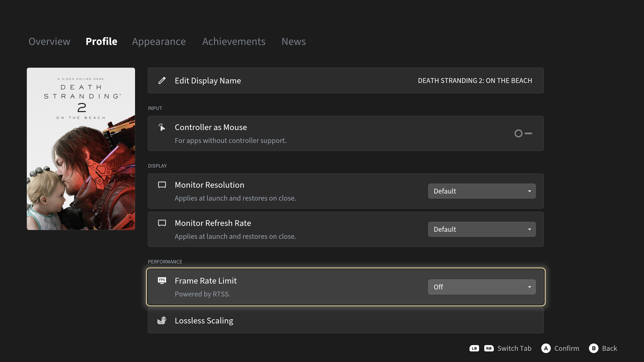
Task: Click the DEATH STRANDING 2: ON THE BEACH name value
Action: click(x=475, y=80)
